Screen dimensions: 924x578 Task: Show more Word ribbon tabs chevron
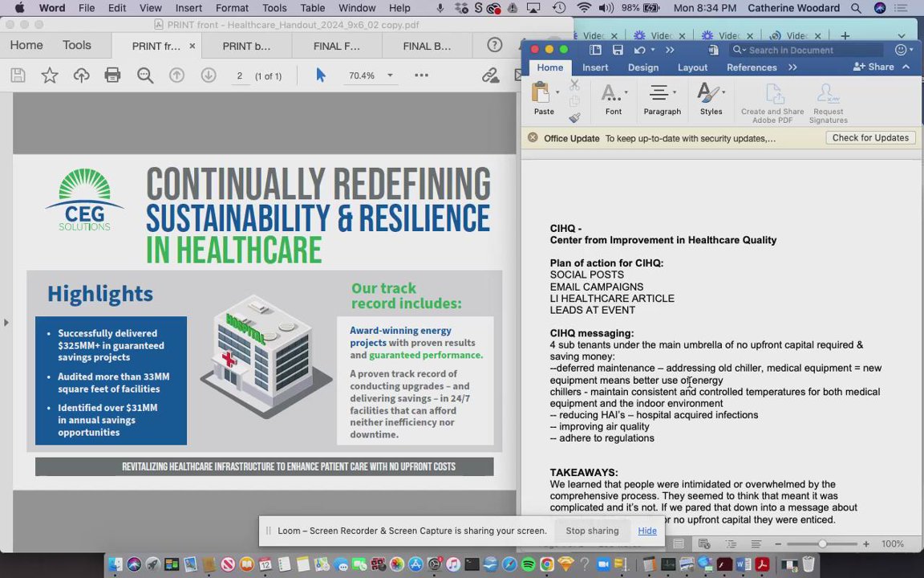click(x=792, y=67)
